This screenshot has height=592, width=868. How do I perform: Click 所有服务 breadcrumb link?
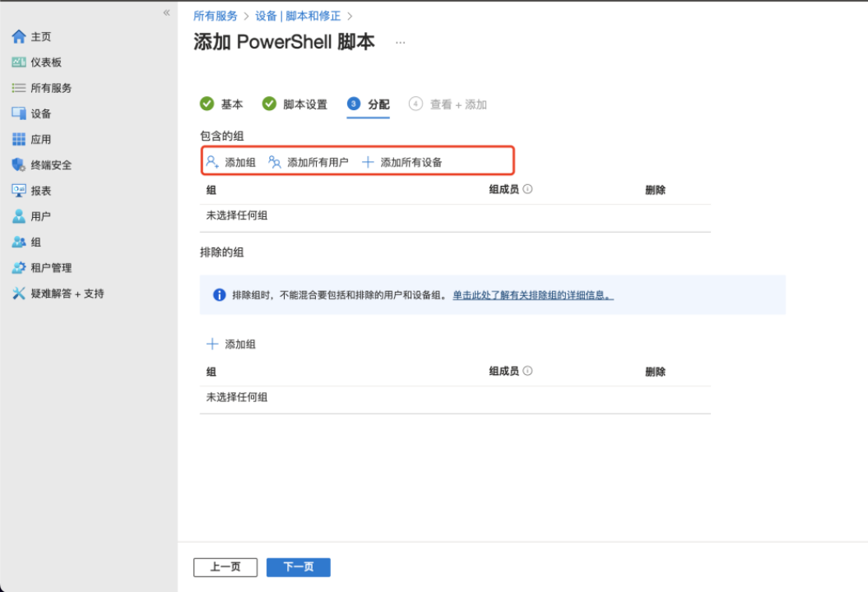click(x=216, y=16)
